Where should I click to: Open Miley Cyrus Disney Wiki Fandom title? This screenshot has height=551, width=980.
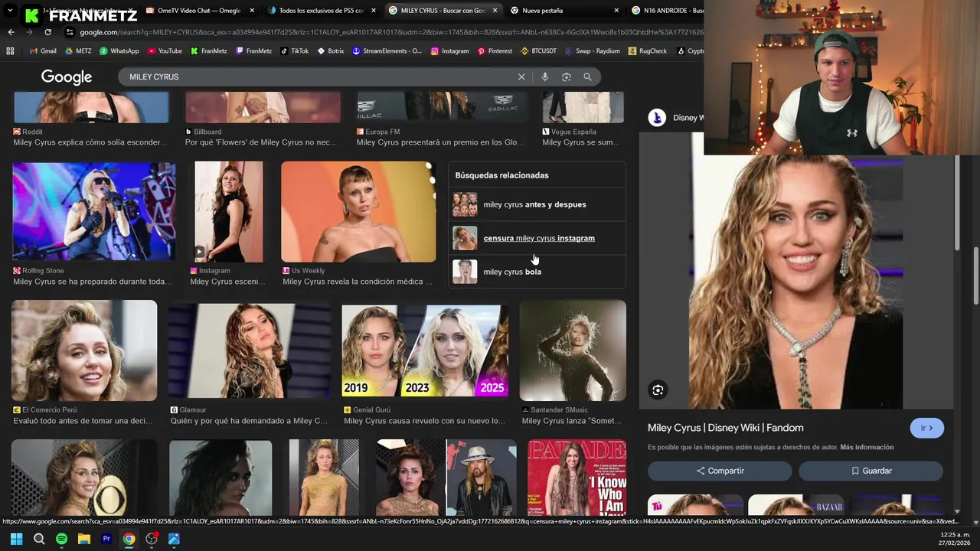[x=725, y=428]
